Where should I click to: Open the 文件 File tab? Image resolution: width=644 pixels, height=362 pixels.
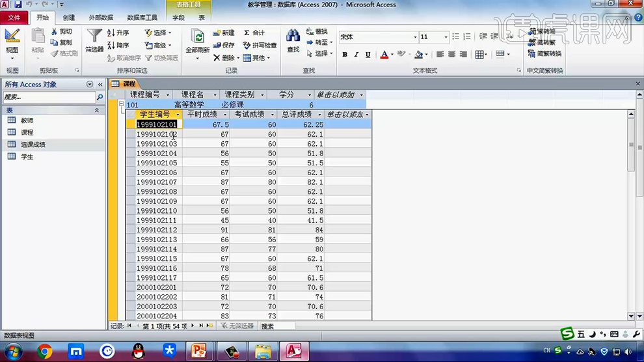pos(14,18)
